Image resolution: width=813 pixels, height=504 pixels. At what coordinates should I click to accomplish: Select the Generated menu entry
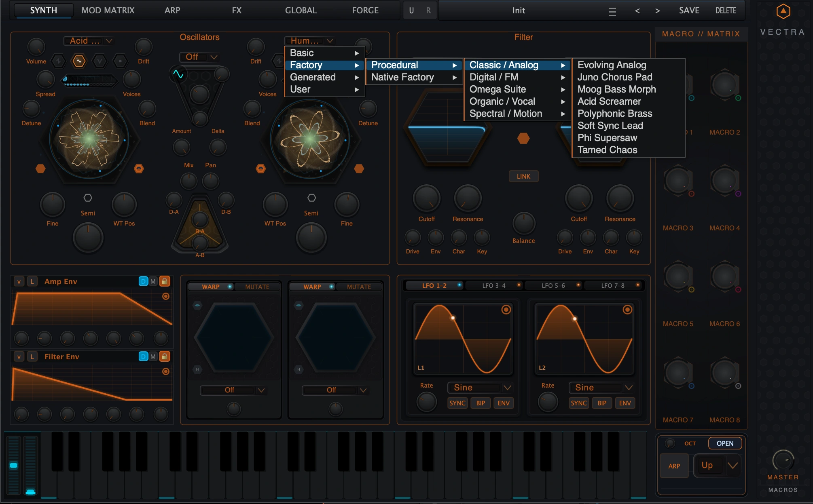(325, 77)
